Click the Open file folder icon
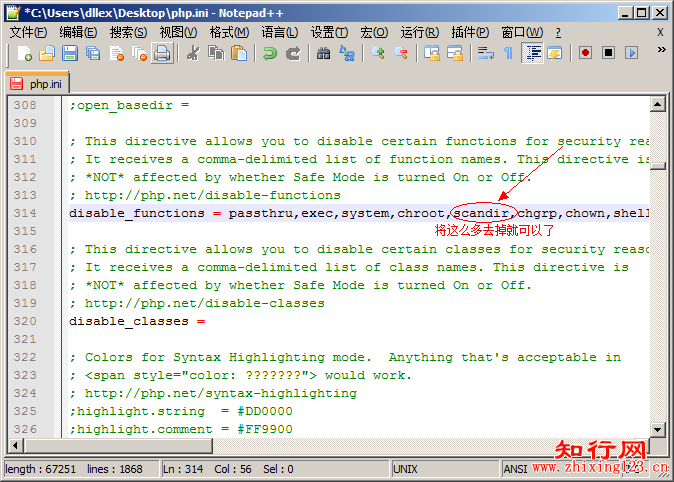 pyautogui.click(x=47, y=53)
